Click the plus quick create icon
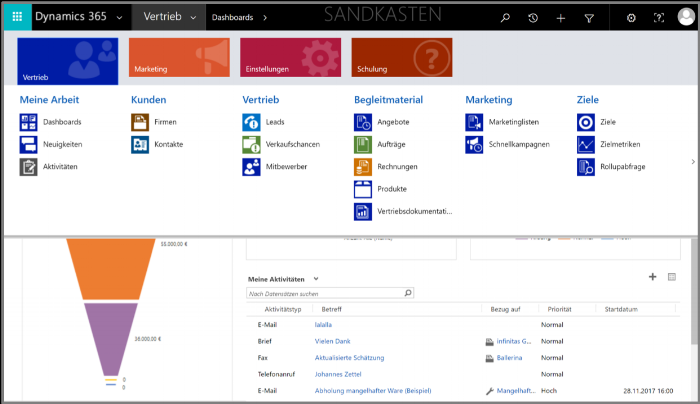The width and height of the screenshot is (700, 404). pyautogui.click(x=561, y=18)
